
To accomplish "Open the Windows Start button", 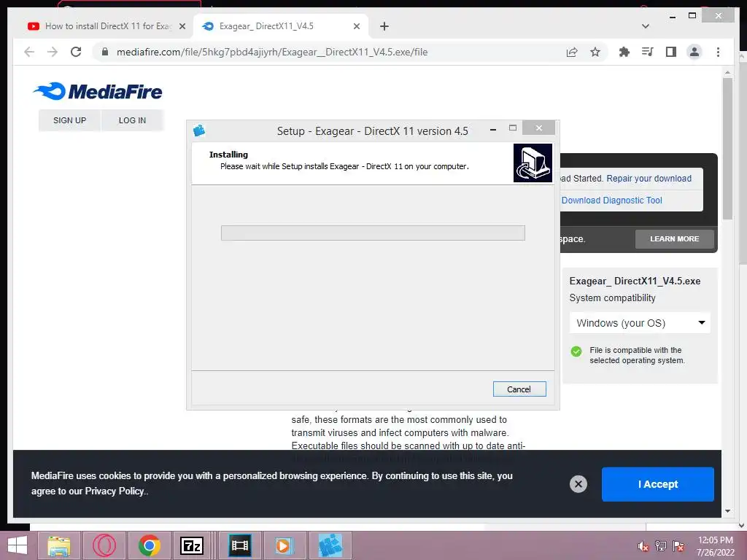I will point(18,545).
